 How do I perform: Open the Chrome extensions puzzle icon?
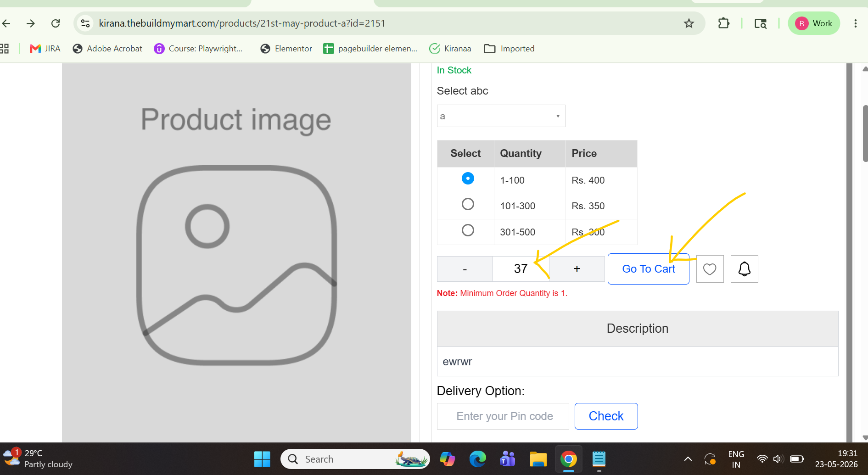[x=723, y=23]
